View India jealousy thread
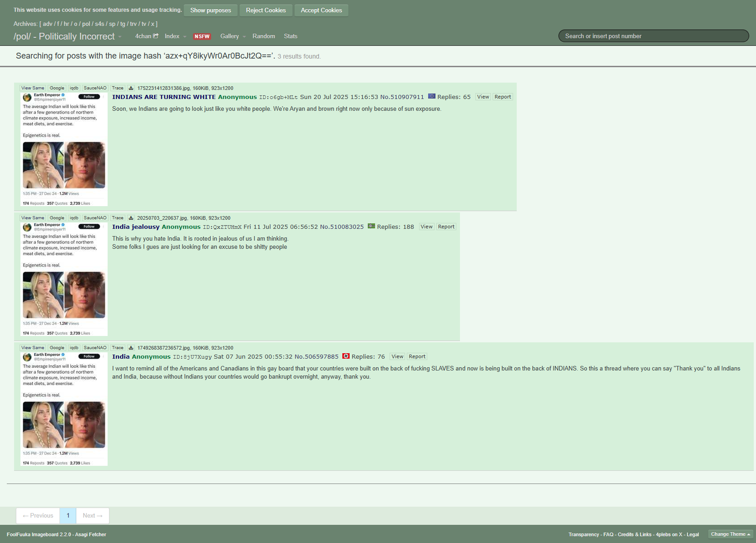Image resolution: width=756 pixels, height=543 pixels. point(426,227)
